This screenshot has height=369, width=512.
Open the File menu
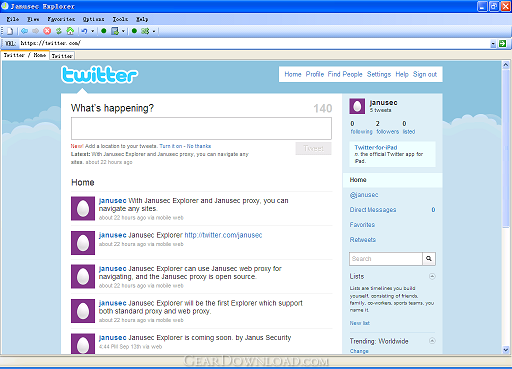(13, 19)
